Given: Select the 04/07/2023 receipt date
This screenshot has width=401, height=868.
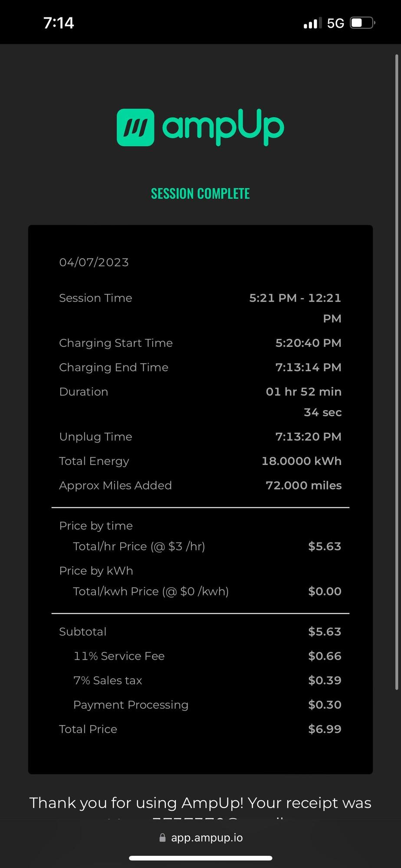Looking at the screenshot, I should (94, 262).
